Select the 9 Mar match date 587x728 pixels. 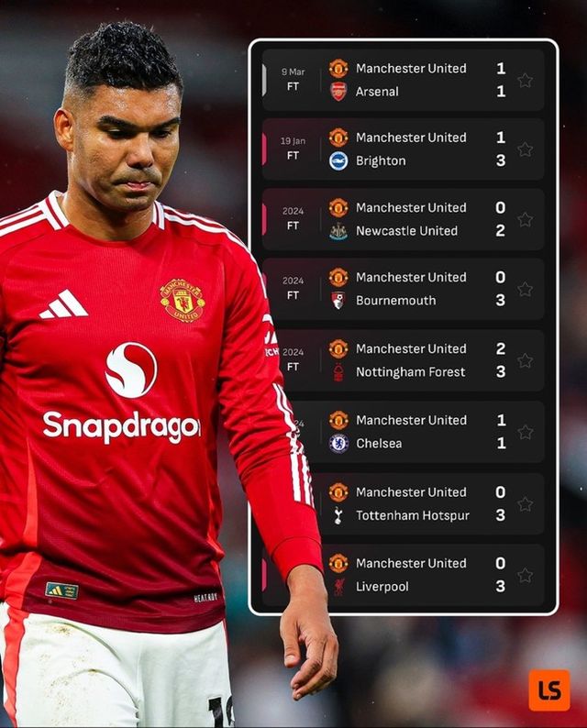tap(293, 72)
